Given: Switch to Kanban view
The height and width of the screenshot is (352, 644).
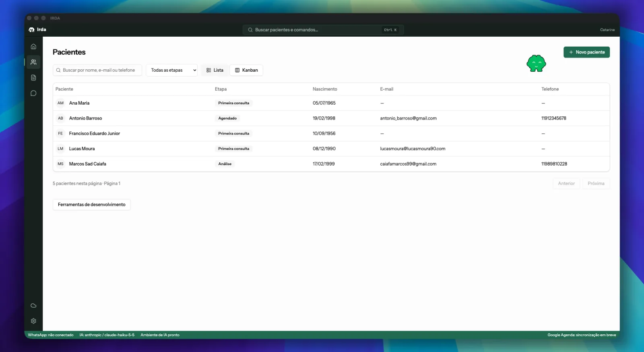Looking at the screenshot, I should [x=246, y=70].
